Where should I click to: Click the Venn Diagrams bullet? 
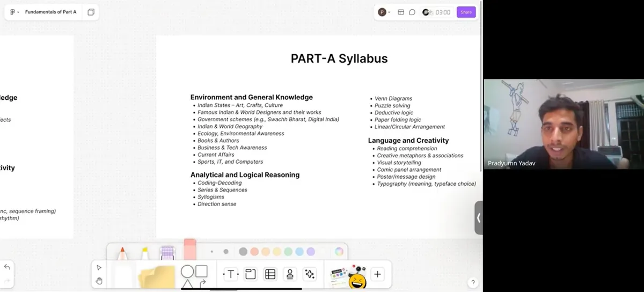pyautogui.click(x=393, y=99)
